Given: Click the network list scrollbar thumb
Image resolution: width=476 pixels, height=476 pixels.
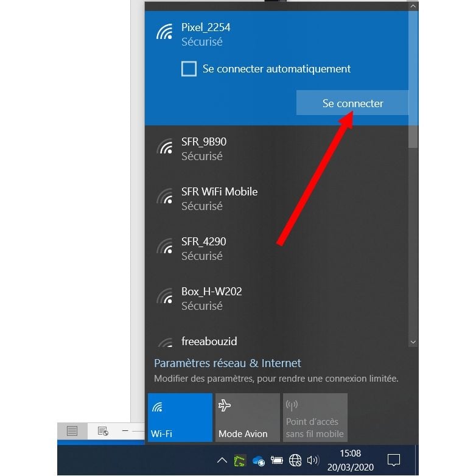Looking at the screenshot, I should click(x=413, y=80).
